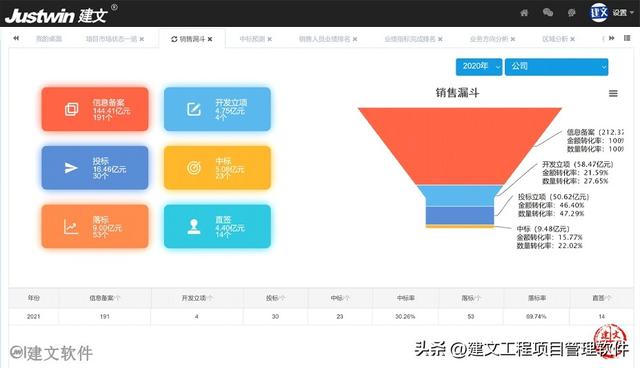Close the 中标预测 tab
The height and width of the screenshot is (368, 640).
click(269, 39)
